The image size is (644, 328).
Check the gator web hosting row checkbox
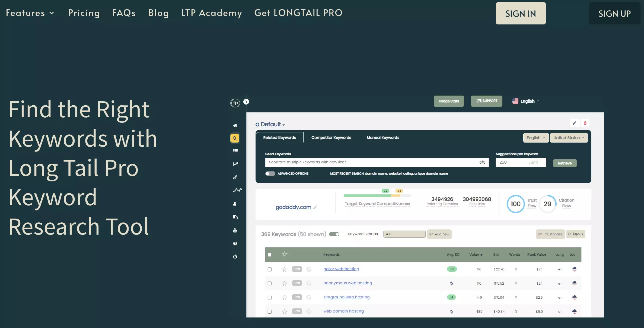point(269,269)
